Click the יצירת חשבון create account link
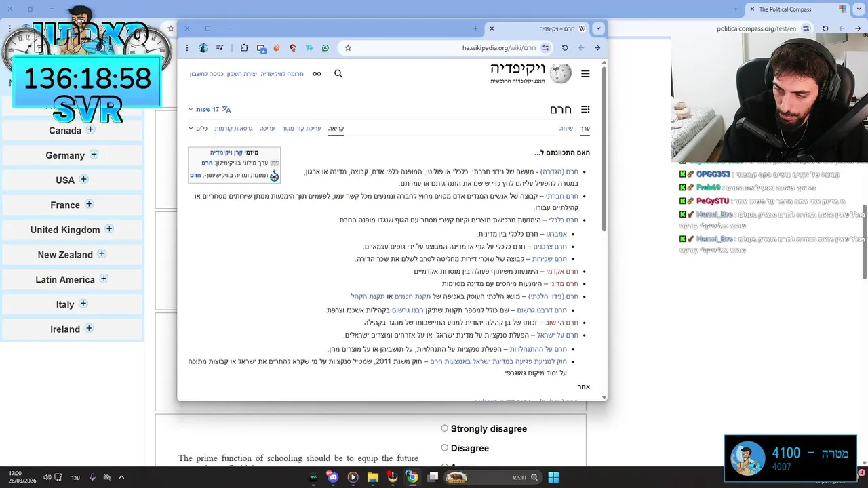The image size is (868, 488). [x=241, y=73]
